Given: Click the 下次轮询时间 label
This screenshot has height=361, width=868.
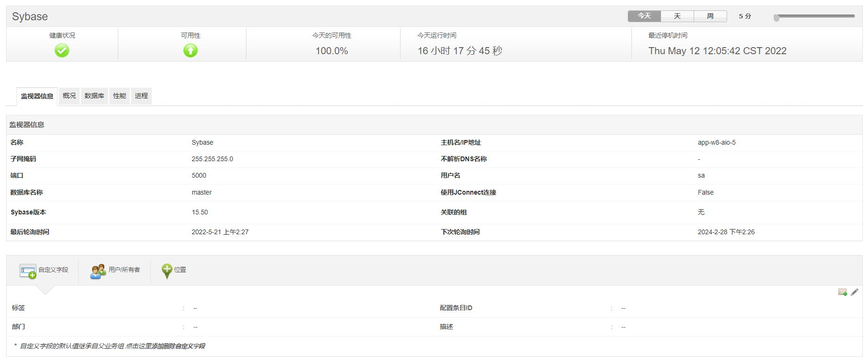Looking at the screenshot, I should click(460, 232).
